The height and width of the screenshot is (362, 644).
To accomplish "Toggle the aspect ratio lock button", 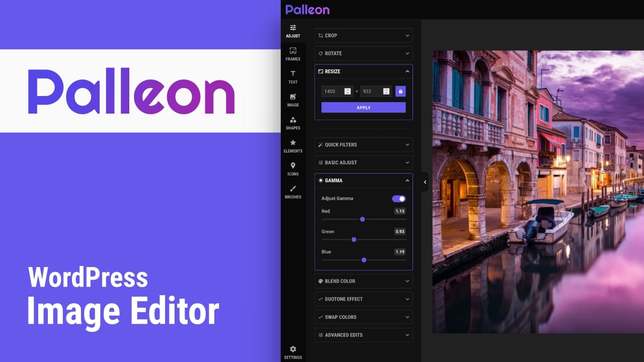I will pos(400,92).
